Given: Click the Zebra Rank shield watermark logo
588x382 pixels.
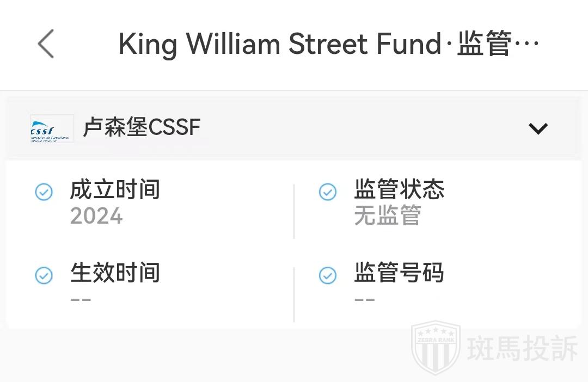Looking at the screenshot, I should [x=435, y=348].
